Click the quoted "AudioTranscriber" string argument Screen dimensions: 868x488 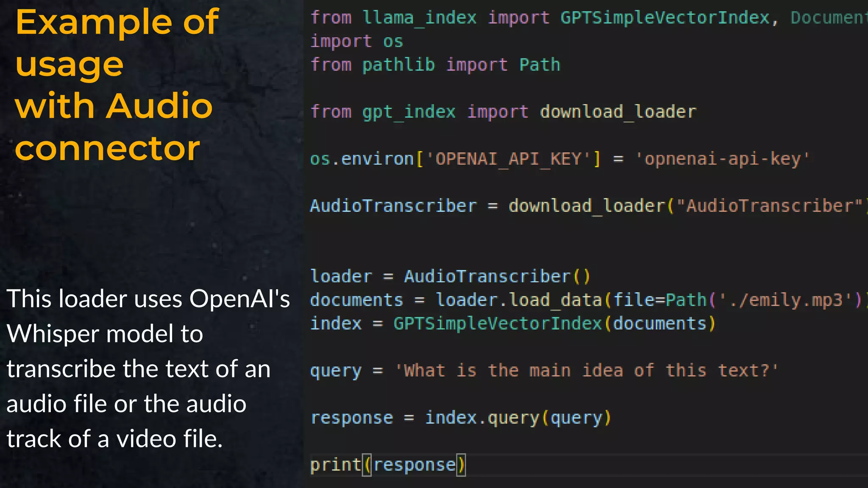click(x=769, y=206)
